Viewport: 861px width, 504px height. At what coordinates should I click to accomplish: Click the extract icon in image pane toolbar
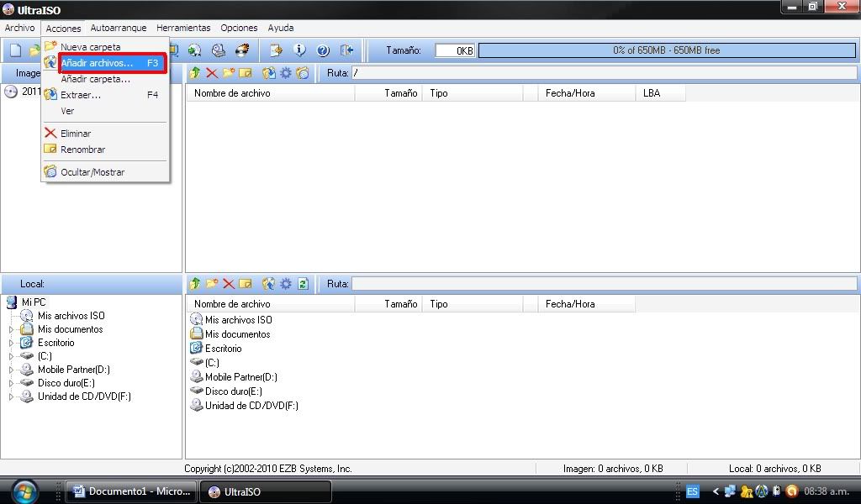268,73
